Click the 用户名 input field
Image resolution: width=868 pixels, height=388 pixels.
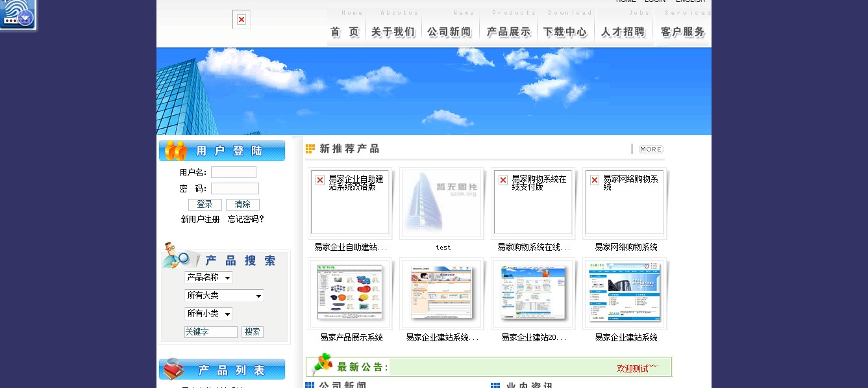[x=234, y=172]
